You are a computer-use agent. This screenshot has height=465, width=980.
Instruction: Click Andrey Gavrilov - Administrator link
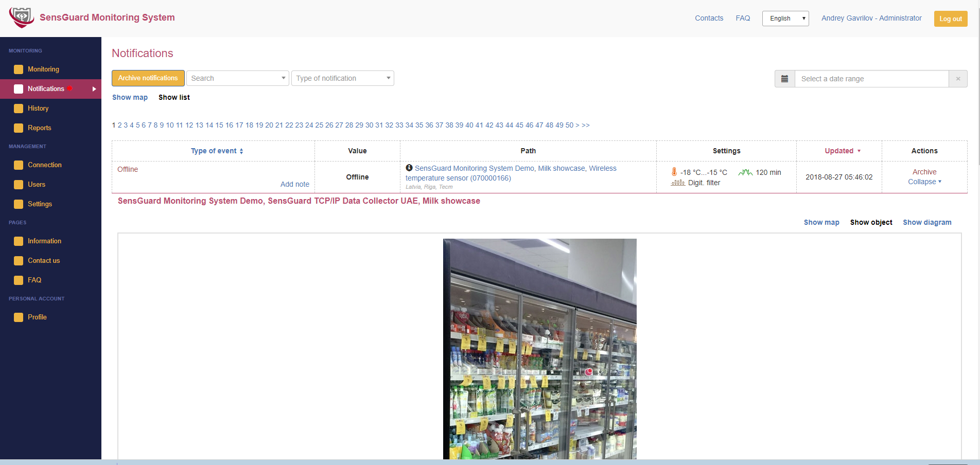click(x=871, y=18)
